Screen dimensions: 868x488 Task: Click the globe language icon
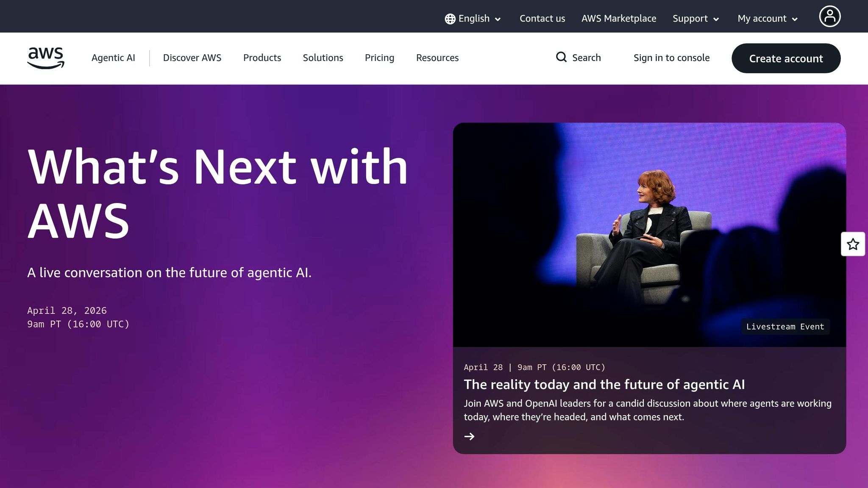click(x=450, y=19)
